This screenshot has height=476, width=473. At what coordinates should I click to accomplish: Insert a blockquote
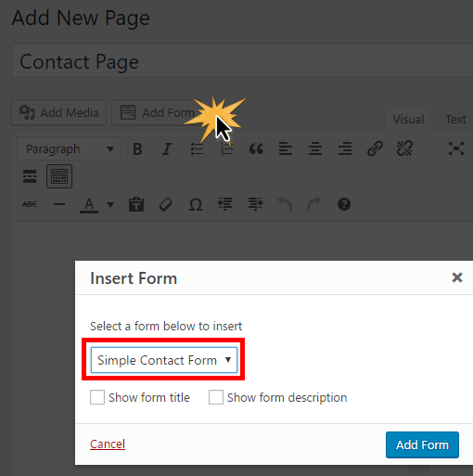tap(256, 149)
